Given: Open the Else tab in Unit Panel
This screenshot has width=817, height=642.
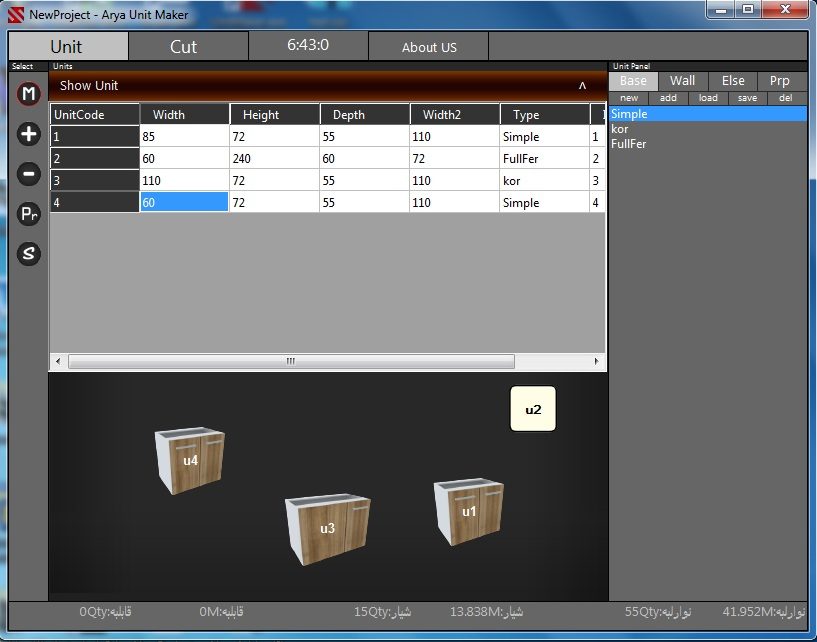Looking at the screenshot, I should tap(733, 81).
